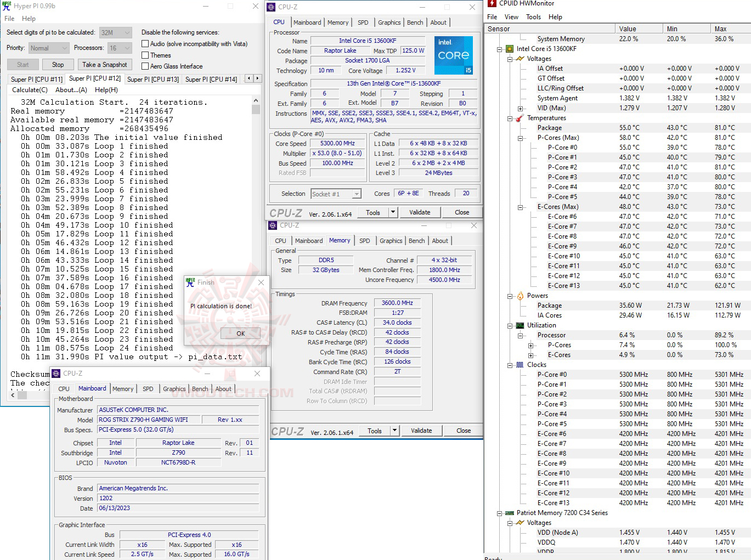
Task: Collapse the E-Cores (Max) temperature group
Action: 520,207
